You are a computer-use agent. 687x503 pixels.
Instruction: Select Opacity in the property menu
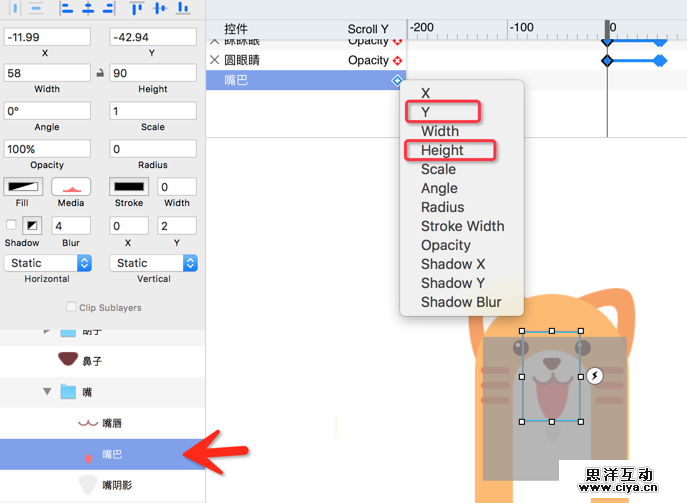tap(446, 245)
